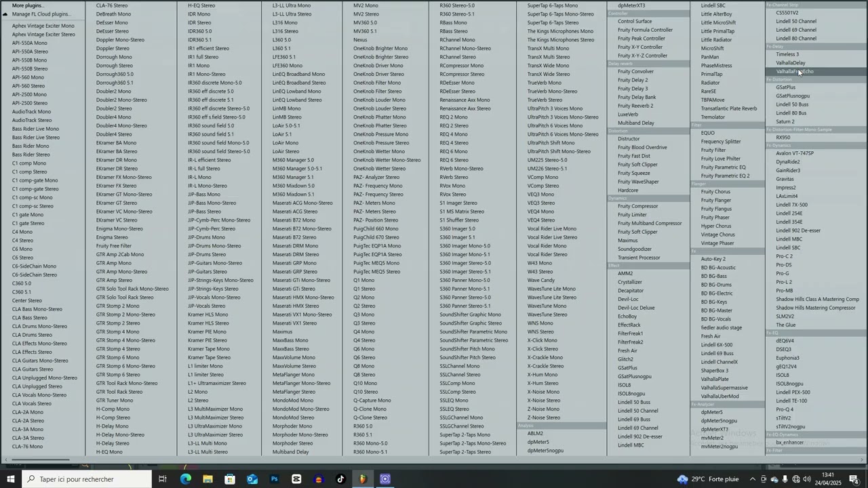Viewport: 868px width, 488px height.
Task: Choose GTR Tuner Mono
Action: [115, 401]
